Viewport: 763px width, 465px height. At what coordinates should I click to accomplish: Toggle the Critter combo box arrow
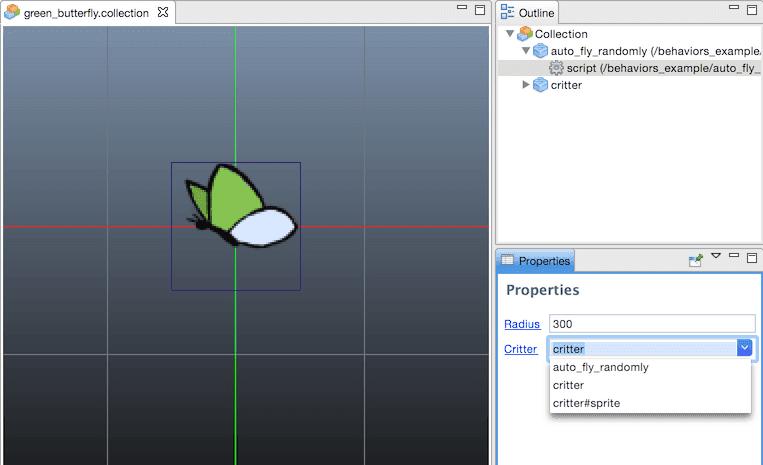coord(744,348)
